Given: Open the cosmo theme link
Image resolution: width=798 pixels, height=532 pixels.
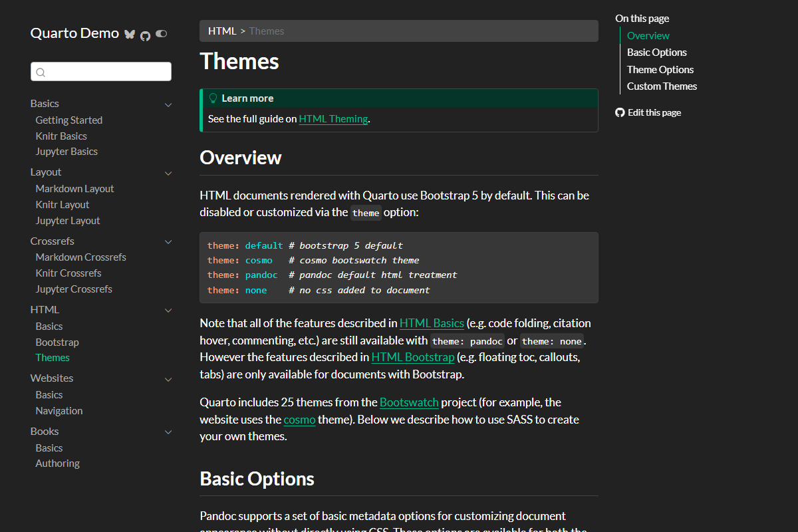Looking at the screenshot, I should [x=299, y=420].
